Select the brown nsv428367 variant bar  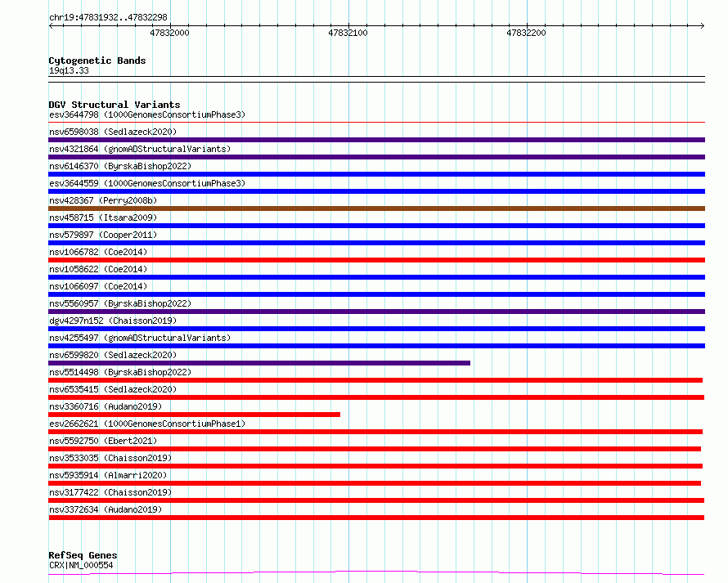376,209
